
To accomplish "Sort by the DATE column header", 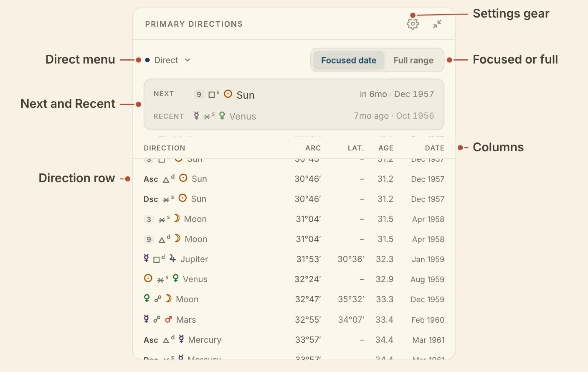I will (x=435, y=148).
